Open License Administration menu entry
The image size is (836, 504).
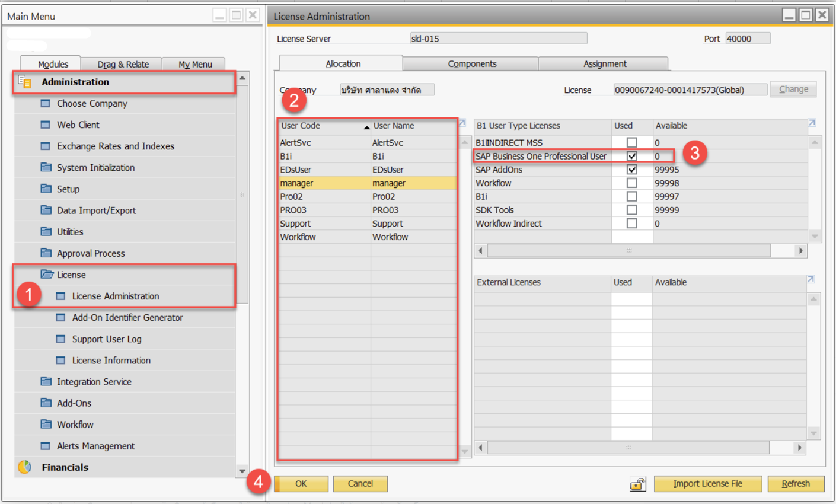tap(116, 296)
